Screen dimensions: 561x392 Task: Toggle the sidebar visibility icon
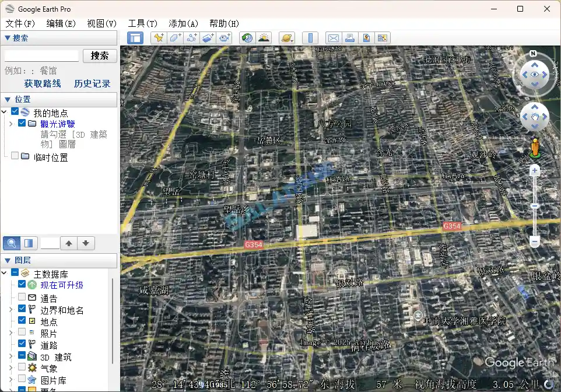[x=135, y=37]
